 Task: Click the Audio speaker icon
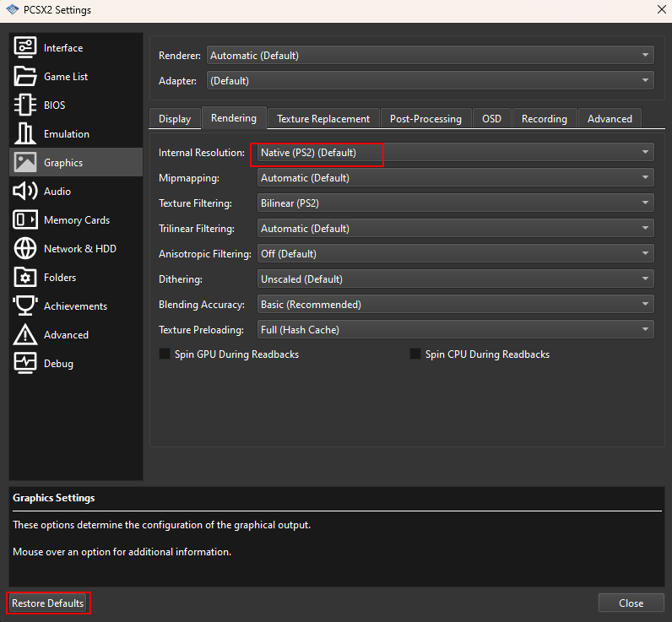25,191
